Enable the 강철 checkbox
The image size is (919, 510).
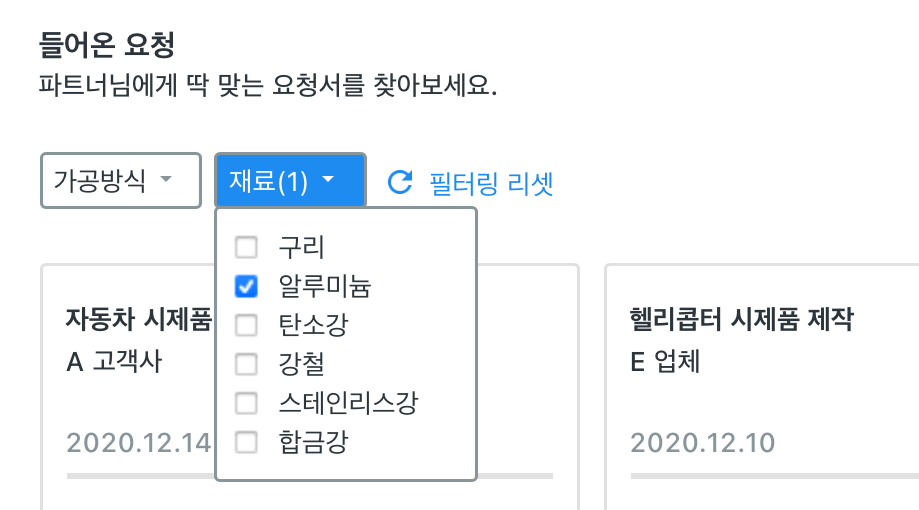(x=246, y=363)
